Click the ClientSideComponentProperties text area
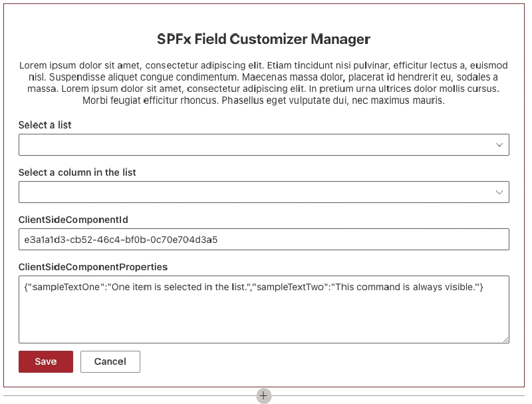Viewport: 532px width, 404px height. (x=264, y=309)
